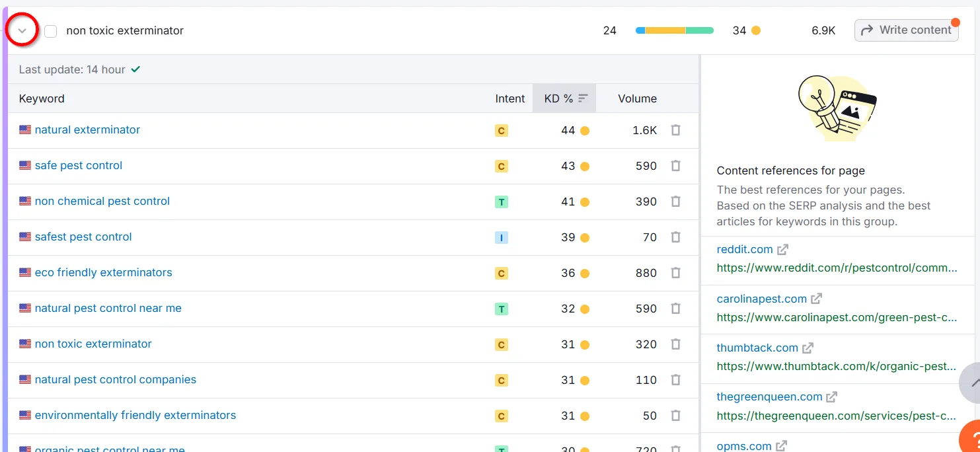Screen dimensions: 980x452
Task: Click the Transactional intent badge for non chemical pest control
Action: [502, 202]
